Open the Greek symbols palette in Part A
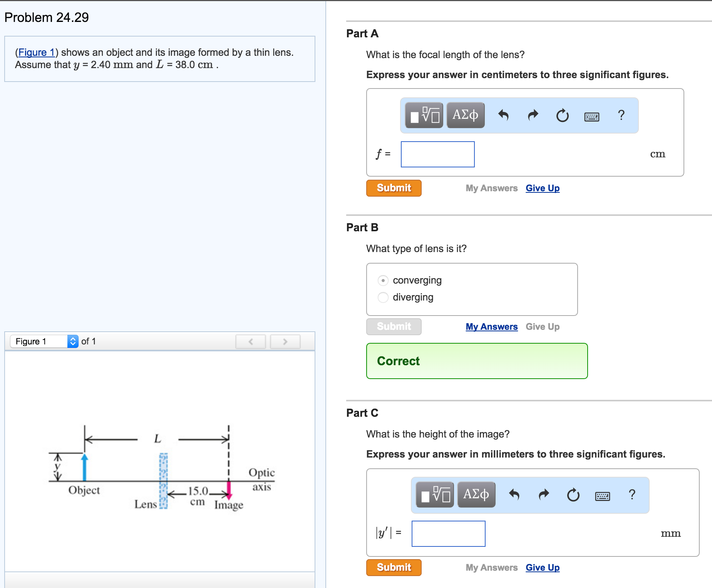The image size is (712, 588). (465, 115)
